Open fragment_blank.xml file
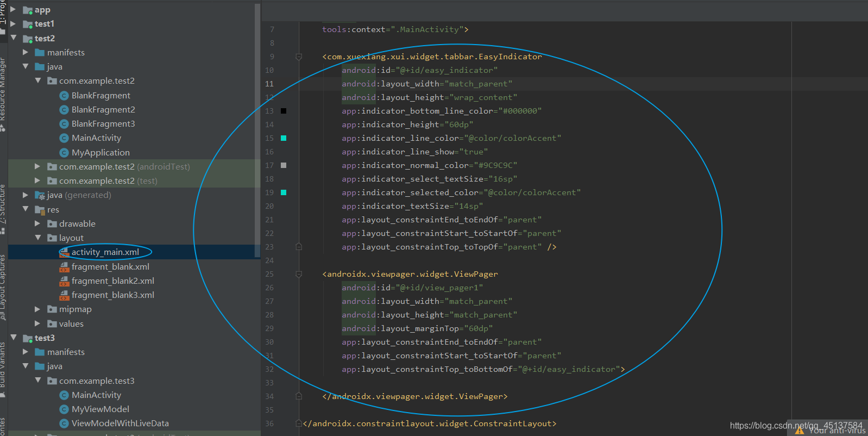868x436 pixels. [x=110, y=266]
